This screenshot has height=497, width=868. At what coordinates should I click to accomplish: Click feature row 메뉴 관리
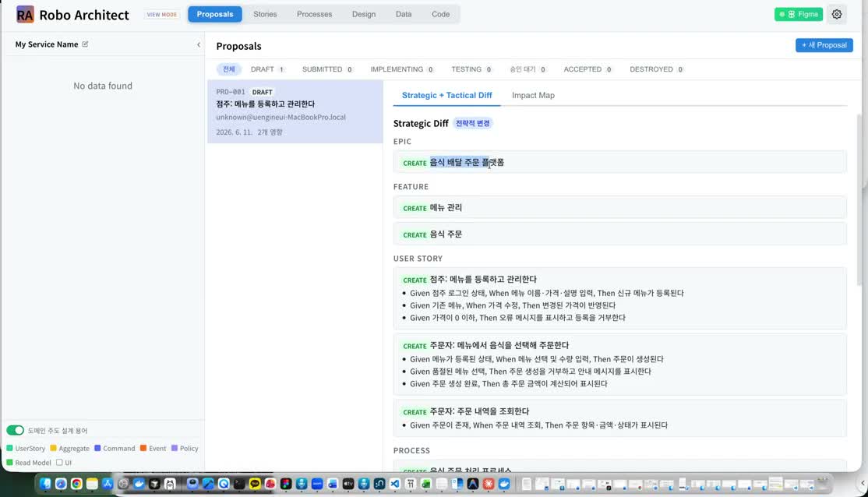(x=620, y=207)
